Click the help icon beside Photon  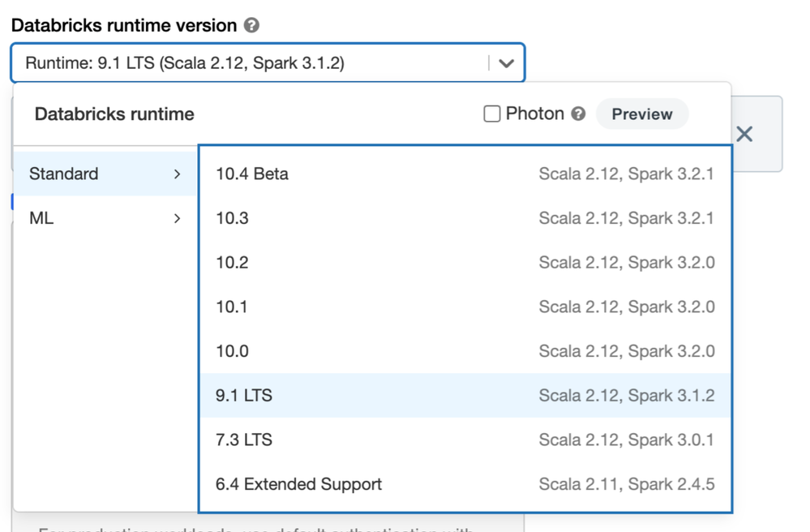tap(578, 114)
